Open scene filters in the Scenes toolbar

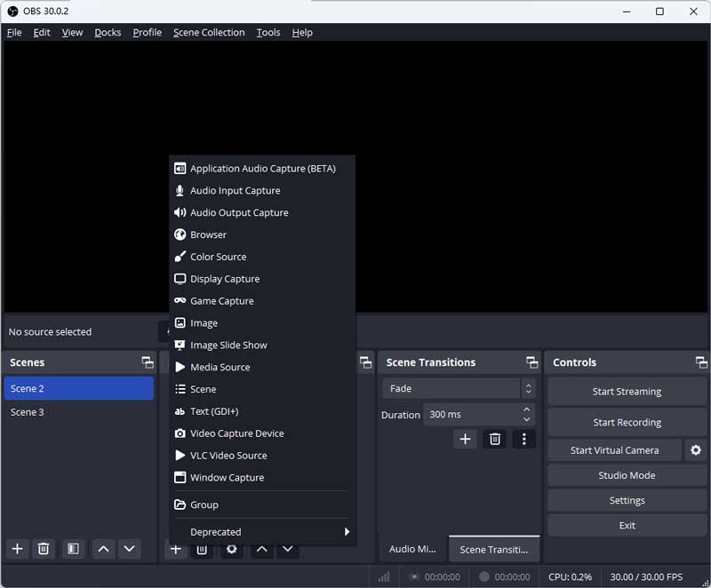pos(73,549)
